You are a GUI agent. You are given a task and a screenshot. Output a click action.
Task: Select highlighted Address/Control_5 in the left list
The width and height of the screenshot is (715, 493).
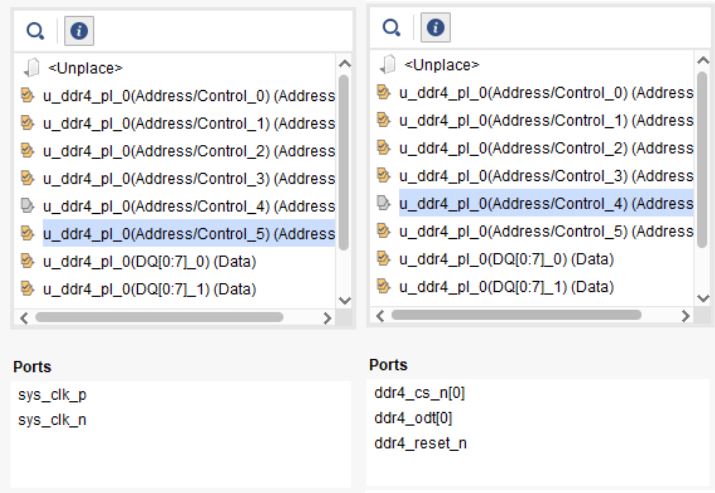click(x=188, y=235)
